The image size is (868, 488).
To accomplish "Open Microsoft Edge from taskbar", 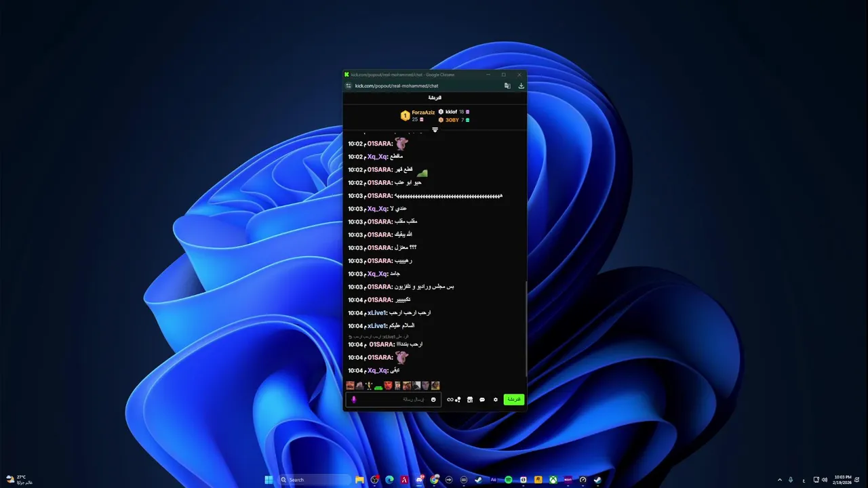I will click(x=389, y=480).
